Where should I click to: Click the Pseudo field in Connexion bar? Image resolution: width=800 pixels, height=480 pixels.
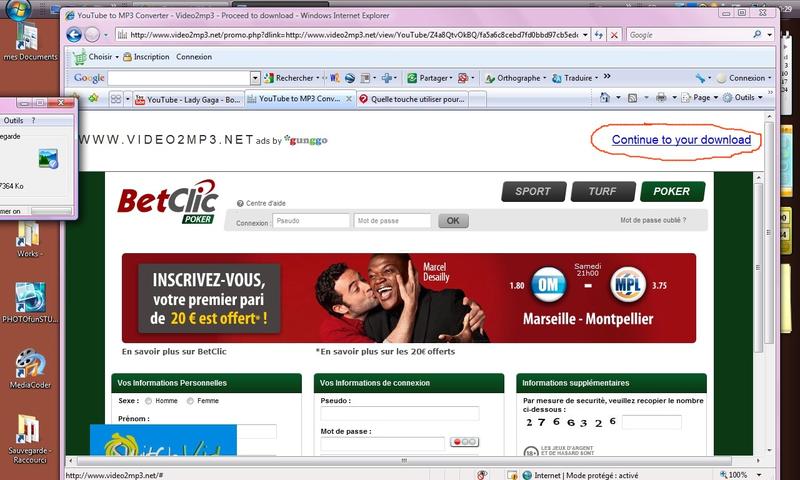[x=310, y=221]
